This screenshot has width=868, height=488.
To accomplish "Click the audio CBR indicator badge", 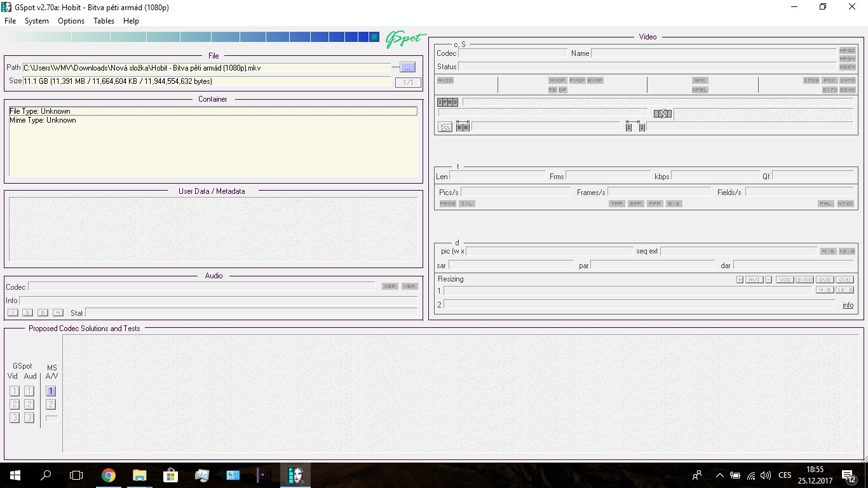I will [390, 286].
